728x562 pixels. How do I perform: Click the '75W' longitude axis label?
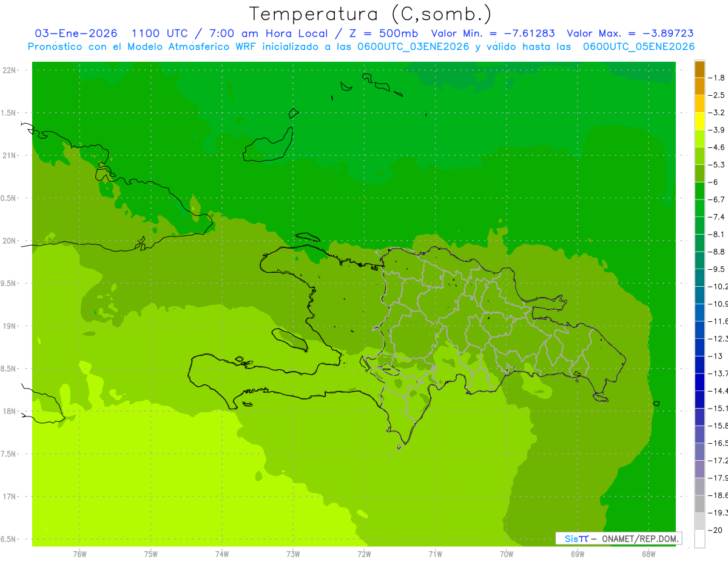(151, 554)
